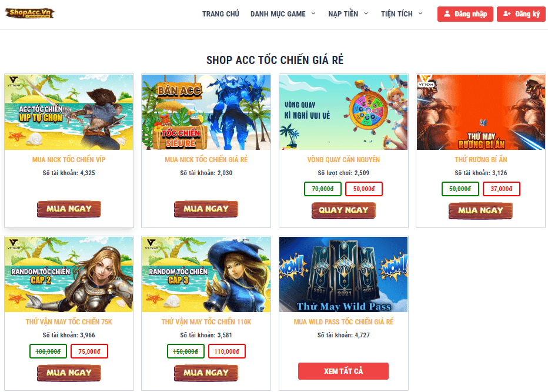Click MUA NGAY under Mua Nick Tốc Chiến Víp
The height and width of the screenshot is (392, 548).
click(x=69, y=209)
